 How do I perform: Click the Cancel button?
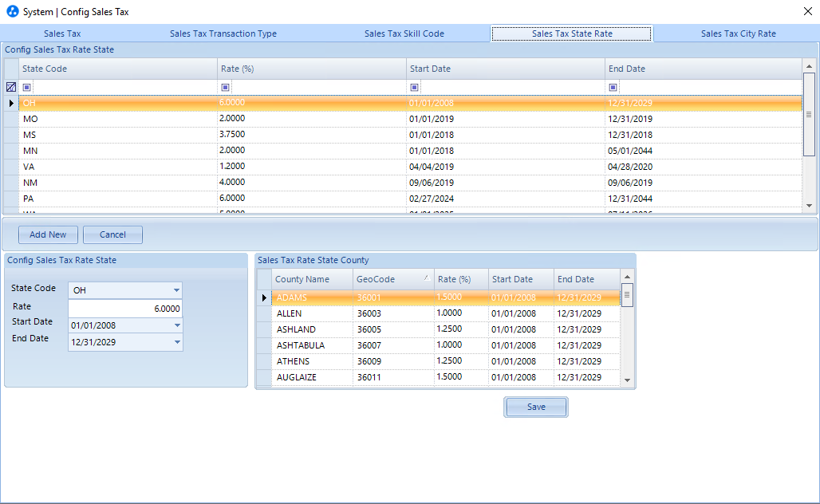pyautogui.click(x=112, y=234)
